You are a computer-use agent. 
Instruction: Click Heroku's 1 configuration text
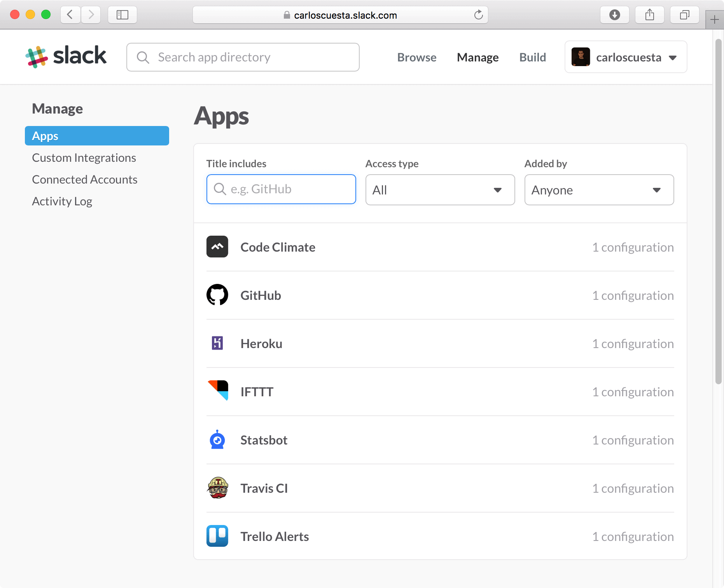tap(633, 344)
